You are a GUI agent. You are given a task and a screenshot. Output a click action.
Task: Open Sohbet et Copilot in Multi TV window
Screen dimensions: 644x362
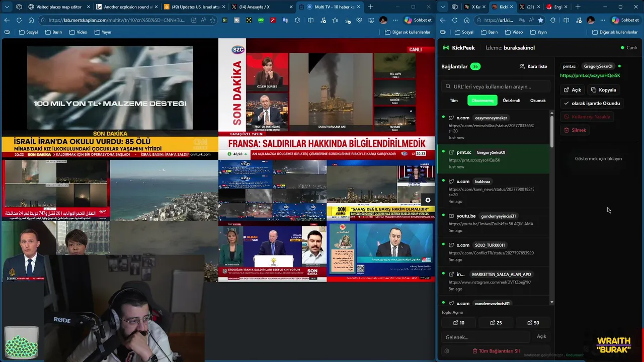point(418,20)
